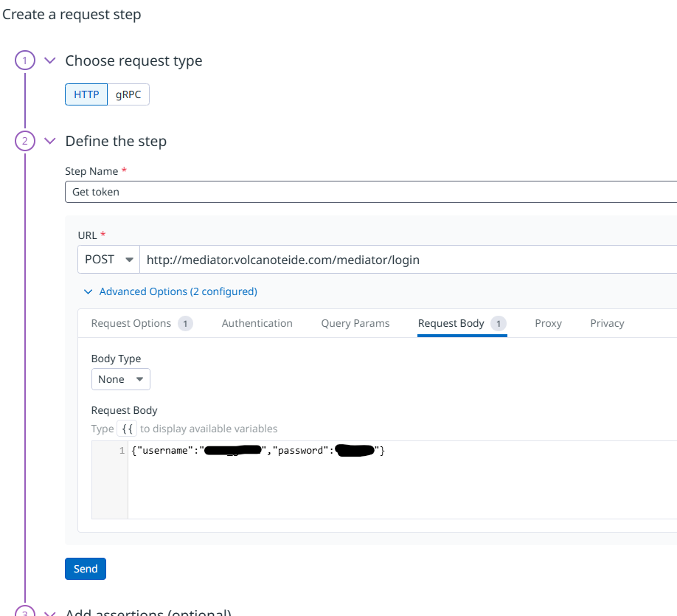The width and height of the screenshot is (677, 616).
Task: Open the POST method dropdown
Action: (108, 260)
